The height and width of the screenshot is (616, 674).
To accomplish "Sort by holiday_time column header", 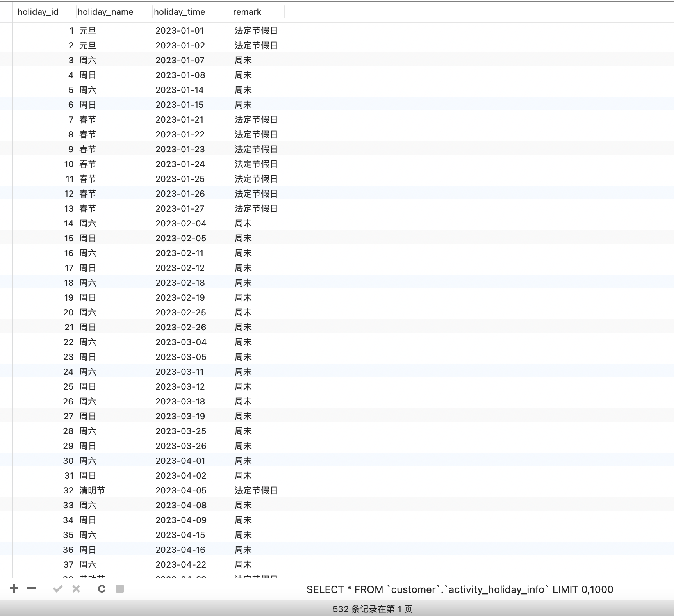I will tap(179, 12).
